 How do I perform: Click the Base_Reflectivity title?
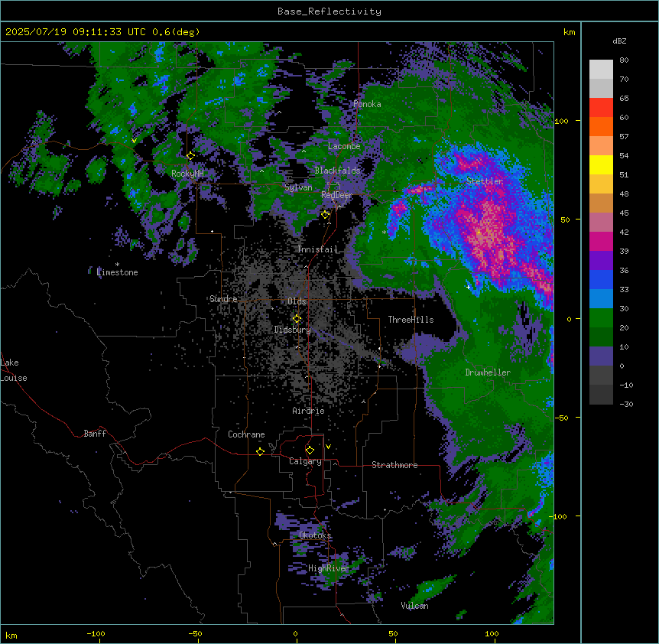point(329,11)
